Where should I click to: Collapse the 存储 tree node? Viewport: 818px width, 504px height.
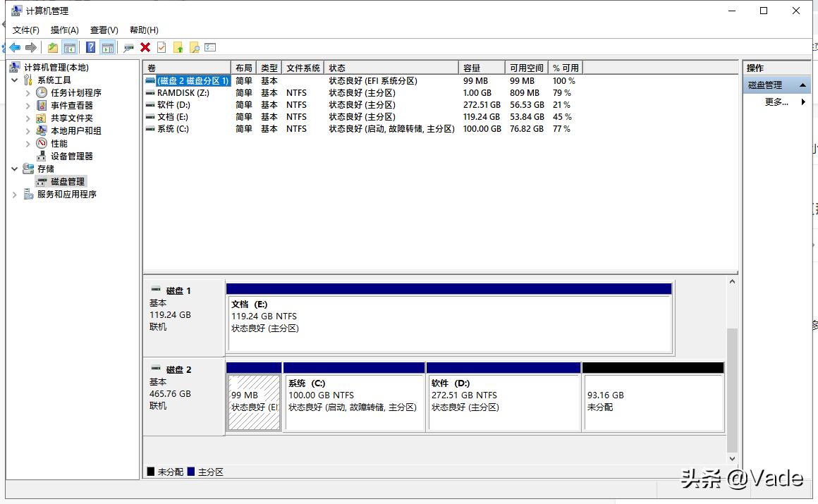point(15,168)
